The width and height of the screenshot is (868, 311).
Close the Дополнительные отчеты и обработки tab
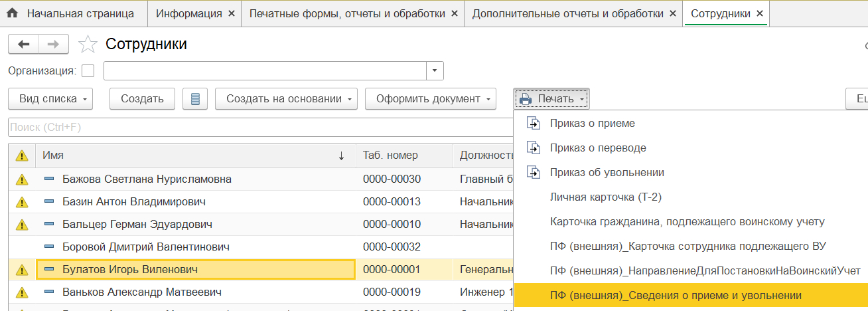(x=673, y=13)
